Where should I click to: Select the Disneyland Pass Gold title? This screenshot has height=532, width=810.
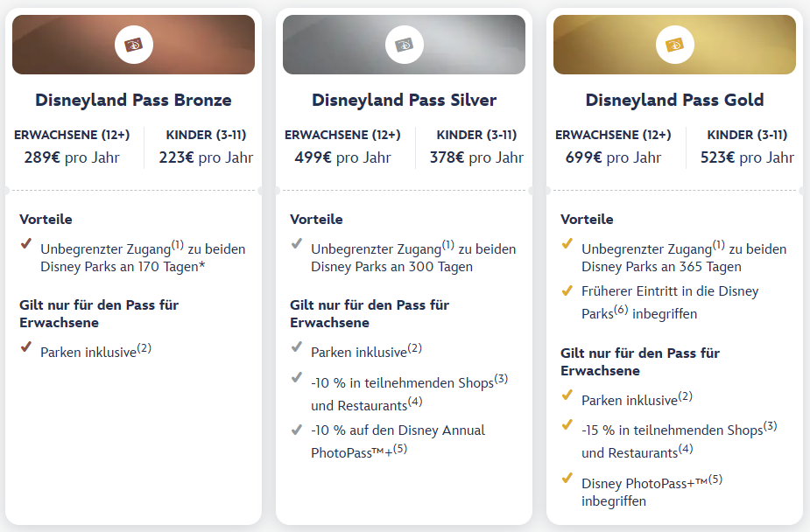(x=674, y=100)
